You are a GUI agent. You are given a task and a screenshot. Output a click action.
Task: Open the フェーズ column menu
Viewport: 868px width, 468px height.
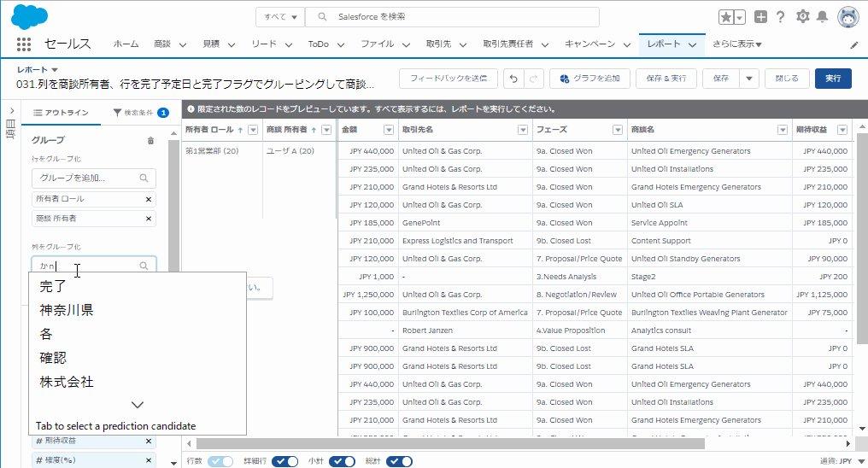click(x=618, y=130)
